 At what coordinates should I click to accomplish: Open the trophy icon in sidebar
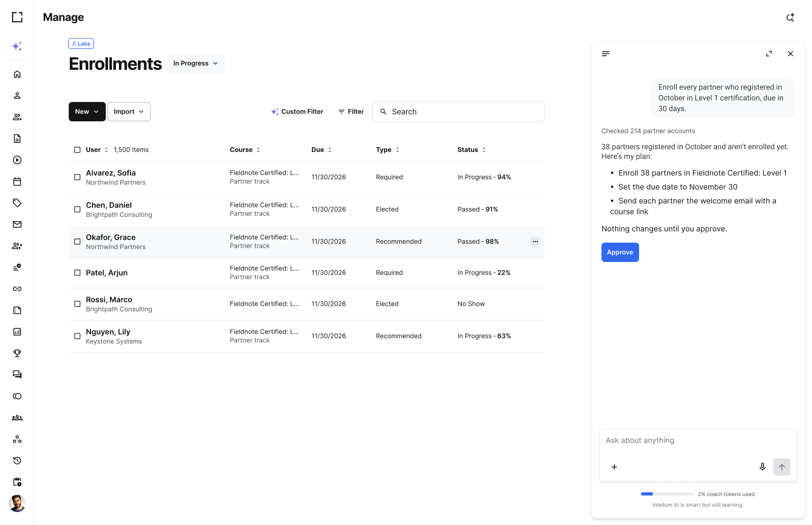[x=17, y=353]
